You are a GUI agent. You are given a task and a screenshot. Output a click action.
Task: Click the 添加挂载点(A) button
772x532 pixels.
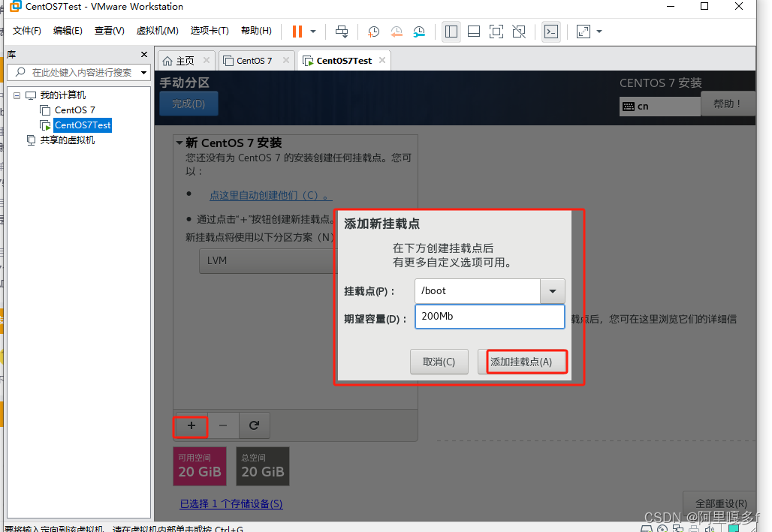tap(526, 361)
